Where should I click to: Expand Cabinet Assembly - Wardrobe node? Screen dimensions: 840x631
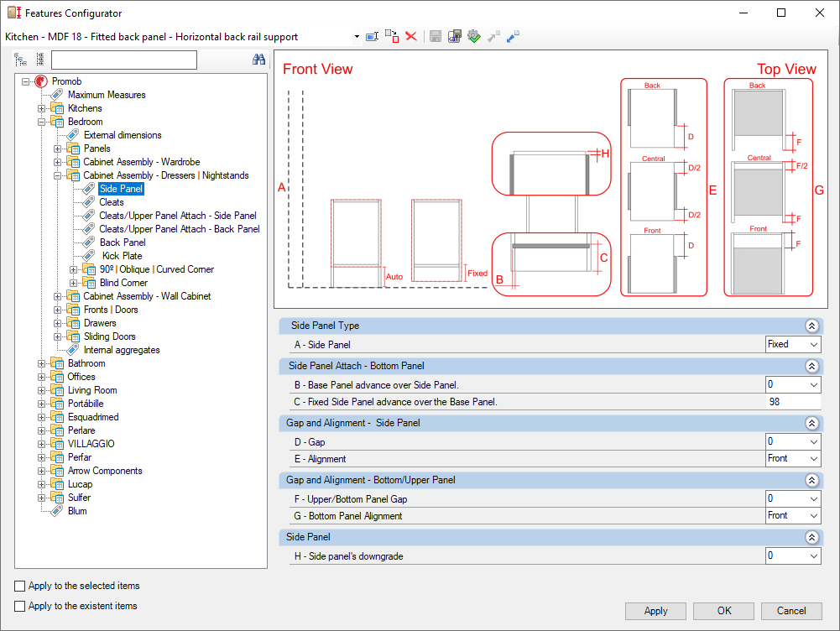coord(57,162)
